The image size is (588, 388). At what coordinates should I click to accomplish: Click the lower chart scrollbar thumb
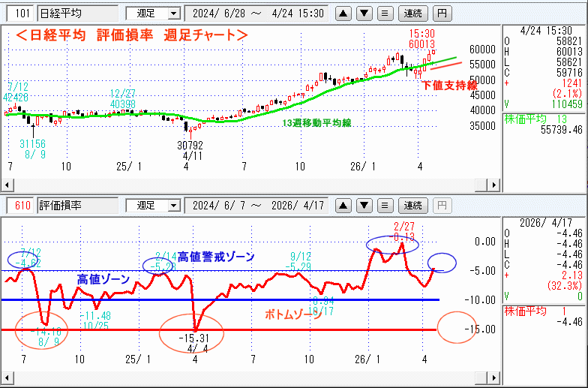click(481, 377)
